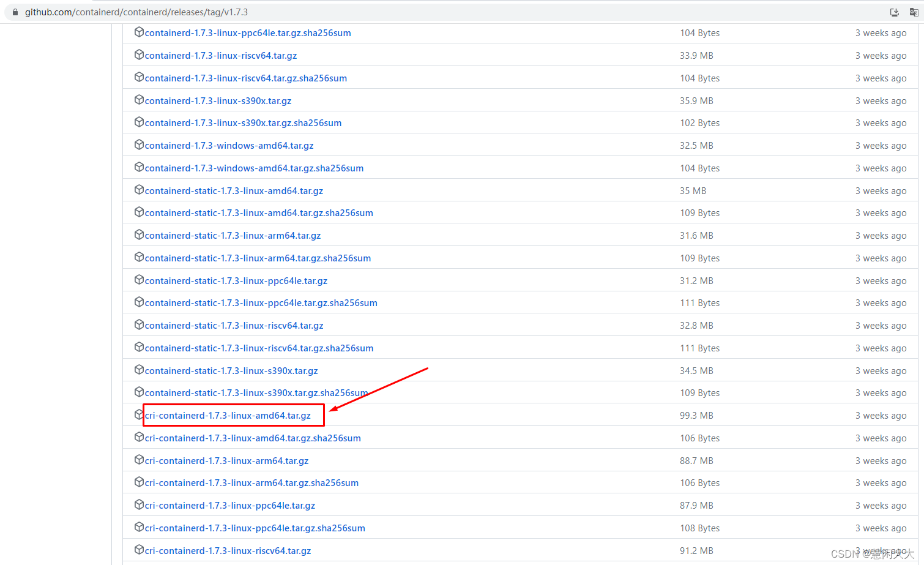The width and height of the screenshot is (924, 565).
Task: Click package icon beside containerd-static-1.7.3-linux-riscv64.tar.gz.sha256sum
Action: click(139, 347)
